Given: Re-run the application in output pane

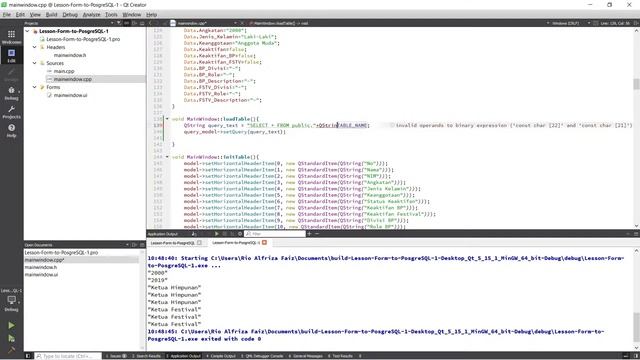Looking at the screenshot, I should (x=217, y=234).
